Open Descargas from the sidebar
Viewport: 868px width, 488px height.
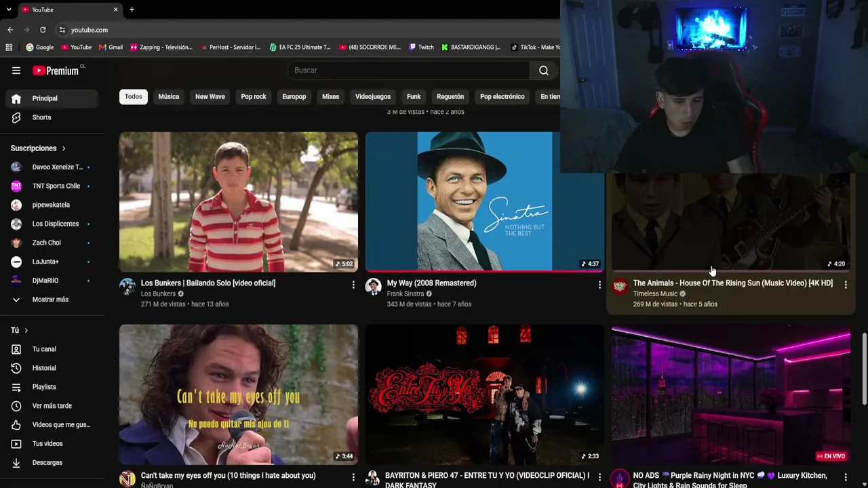52,463
